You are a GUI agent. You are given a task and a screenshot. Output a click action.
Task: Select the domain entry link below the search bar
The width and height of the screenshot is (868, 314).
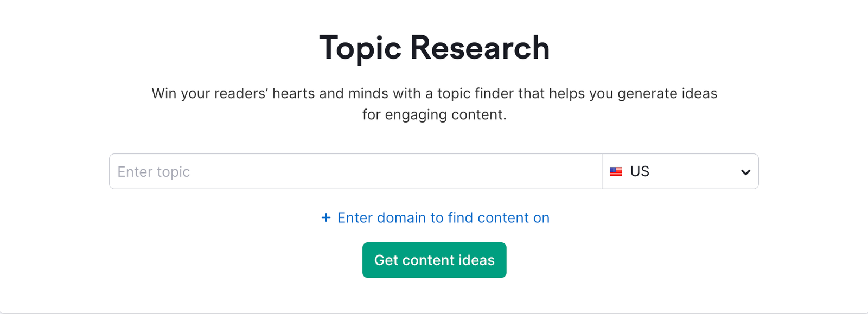point(443,218)
